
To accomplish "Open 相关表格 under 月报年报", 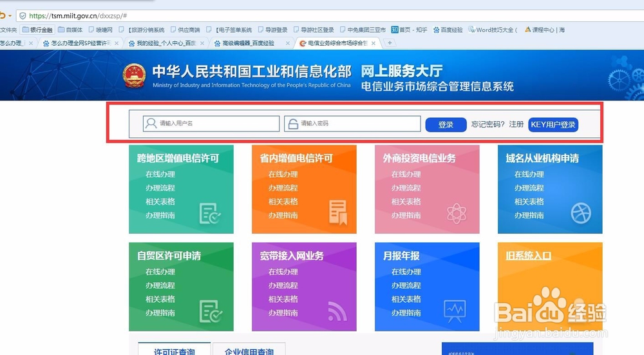I will [x=406, y=299].
